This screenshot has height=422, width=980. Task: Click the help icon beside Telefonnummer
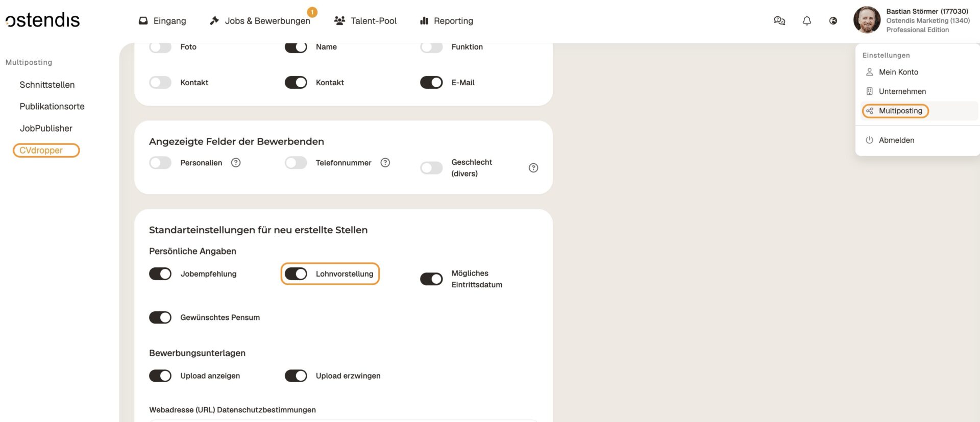pos(385,163)
